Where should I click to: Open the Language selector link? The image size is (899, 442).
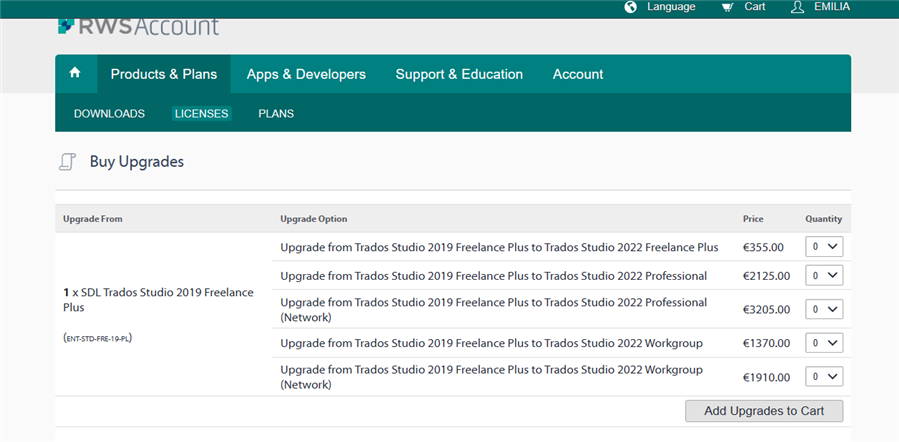pos(671,7)
